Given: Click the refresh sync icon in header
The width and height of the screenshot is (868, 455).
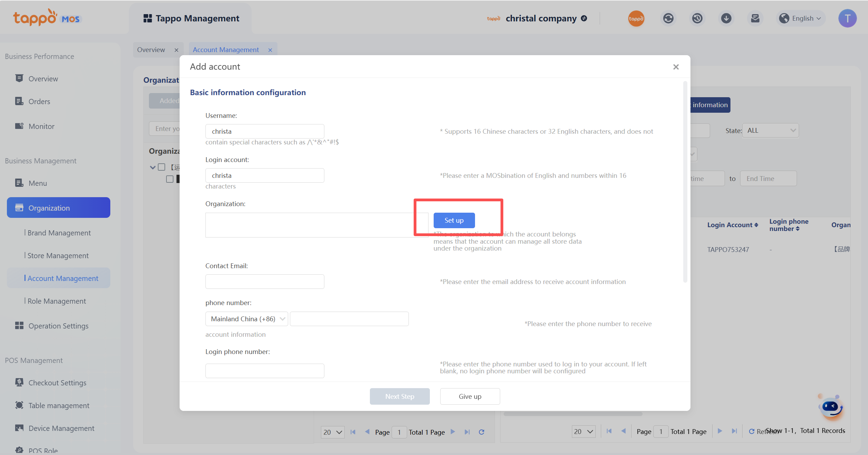Looking at the screenshot, I should (x=668, y=18).
